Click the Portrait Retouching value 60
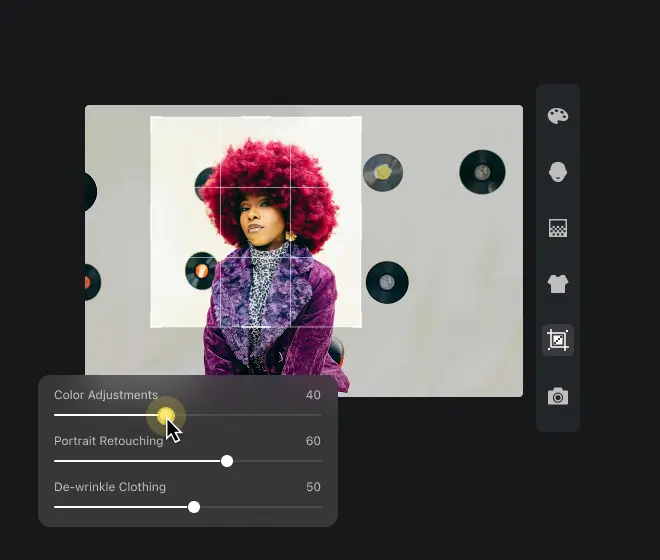This screenshot has height=560, width=660. [x=313, y=441]
